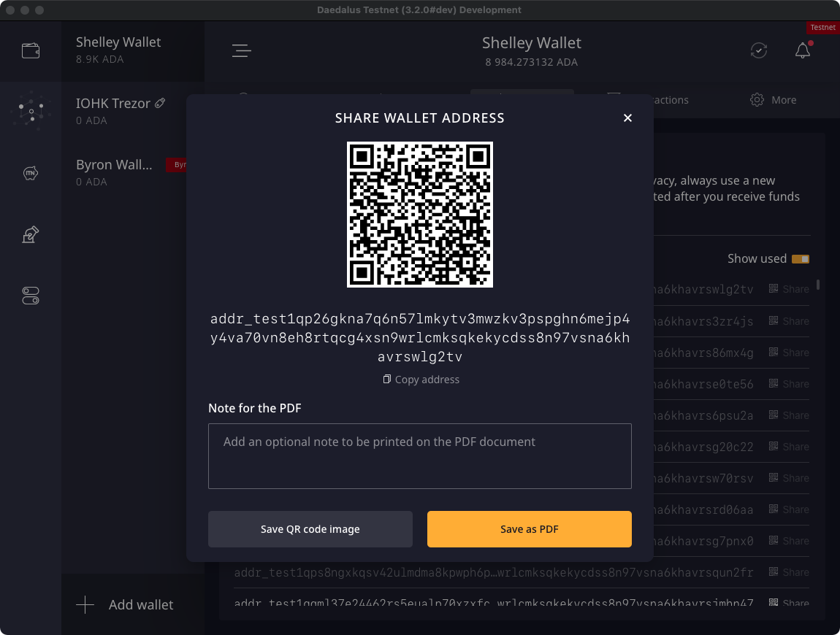Open the Wallets icon in the sidebar

coord(30,50)
